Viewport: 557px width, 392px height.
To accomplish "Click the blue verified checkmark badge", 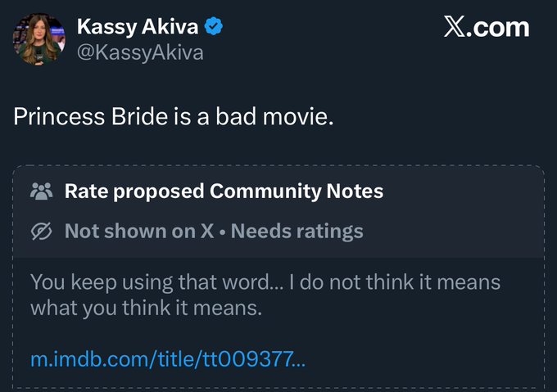I will click(x=214, y=27).
